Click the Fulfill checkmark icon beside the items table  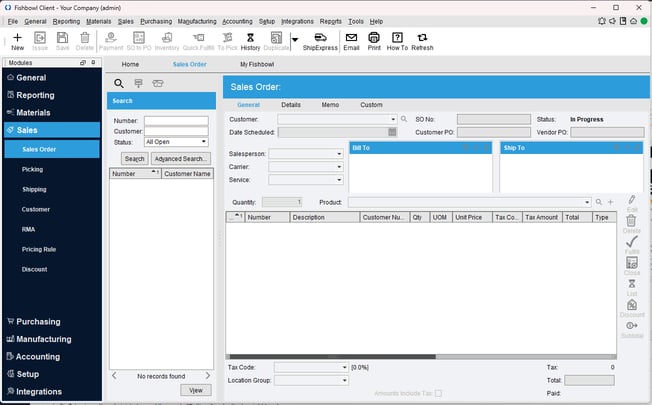(632, 242)
